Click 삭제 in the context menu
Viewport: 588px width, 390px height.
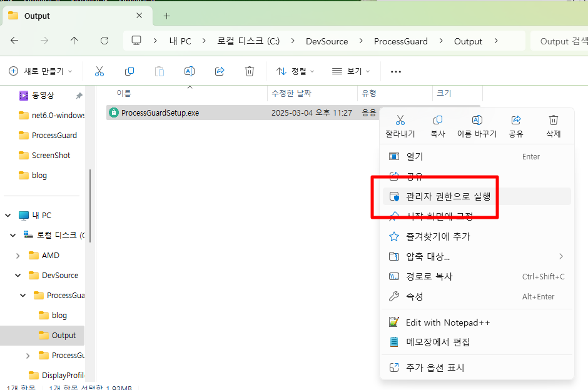[x=554, y=126]
